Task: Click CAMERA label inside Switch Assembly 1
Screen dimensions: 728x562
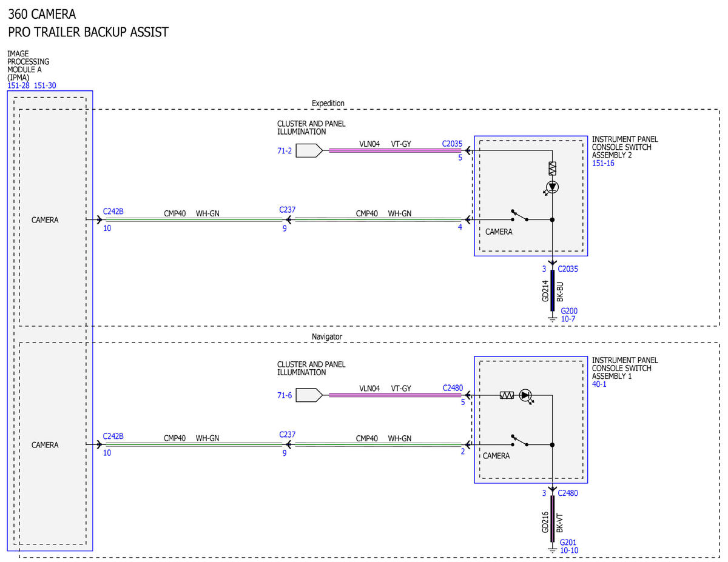Action: (496, 456)
